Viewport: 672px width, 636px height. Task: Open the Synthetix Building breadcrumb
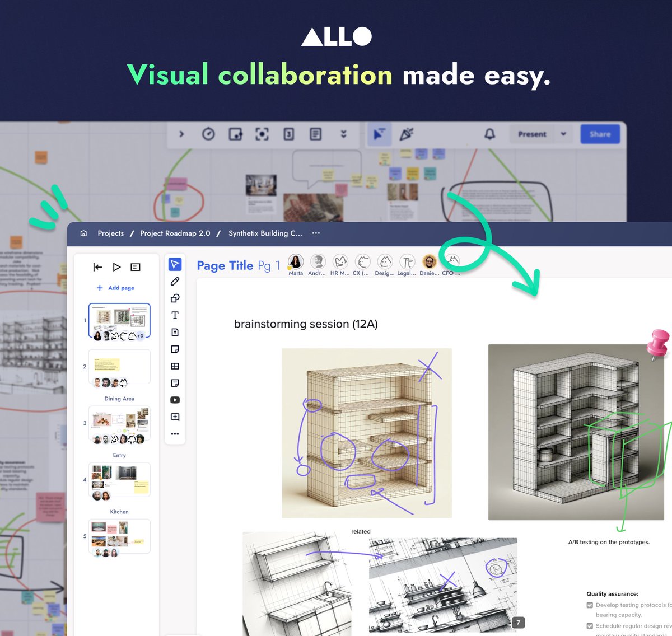[265, 233]
